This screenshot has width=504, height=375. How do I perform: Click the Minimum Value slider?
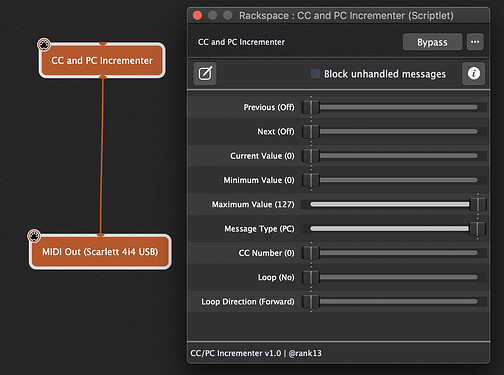(x=394, y=180)
